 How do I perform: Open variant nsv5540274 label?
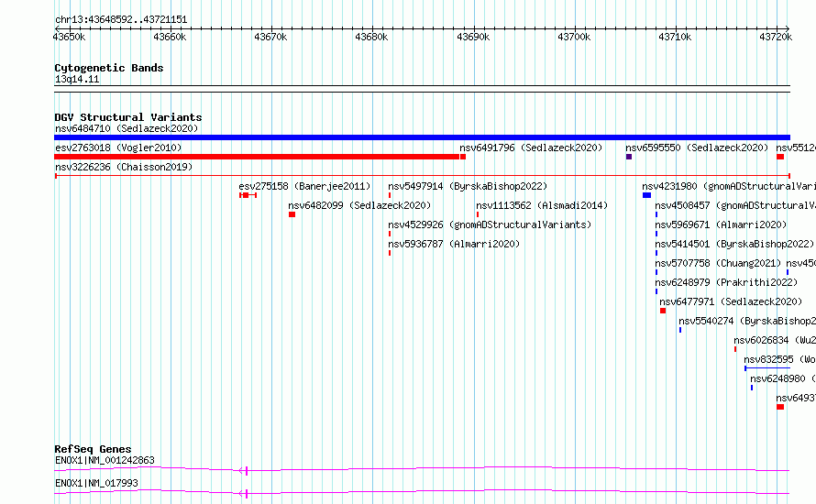pos(747,321)
